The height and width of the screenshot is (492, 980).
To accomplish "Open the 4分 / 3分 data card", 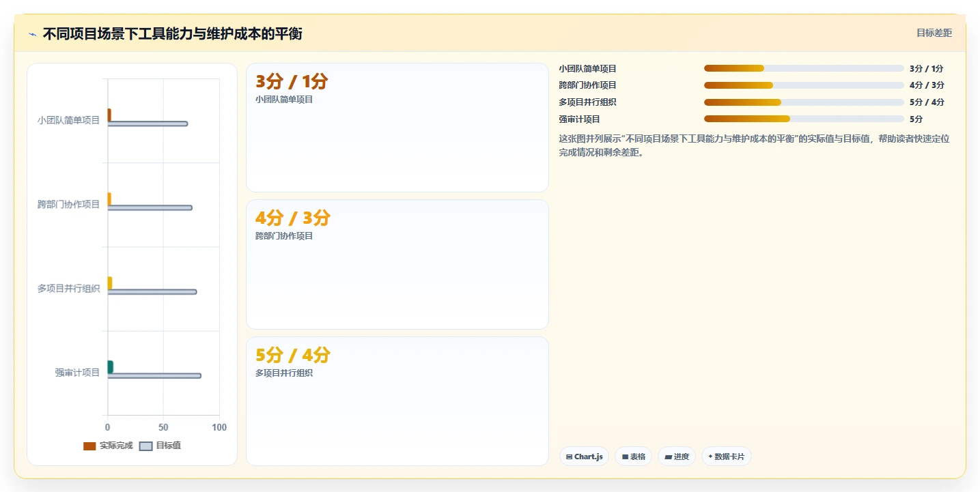I will (397, 264).
